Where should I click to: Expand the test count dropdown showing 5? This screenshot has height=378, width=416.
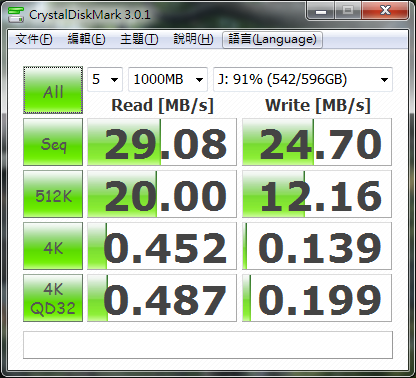[x=105, y=79]
